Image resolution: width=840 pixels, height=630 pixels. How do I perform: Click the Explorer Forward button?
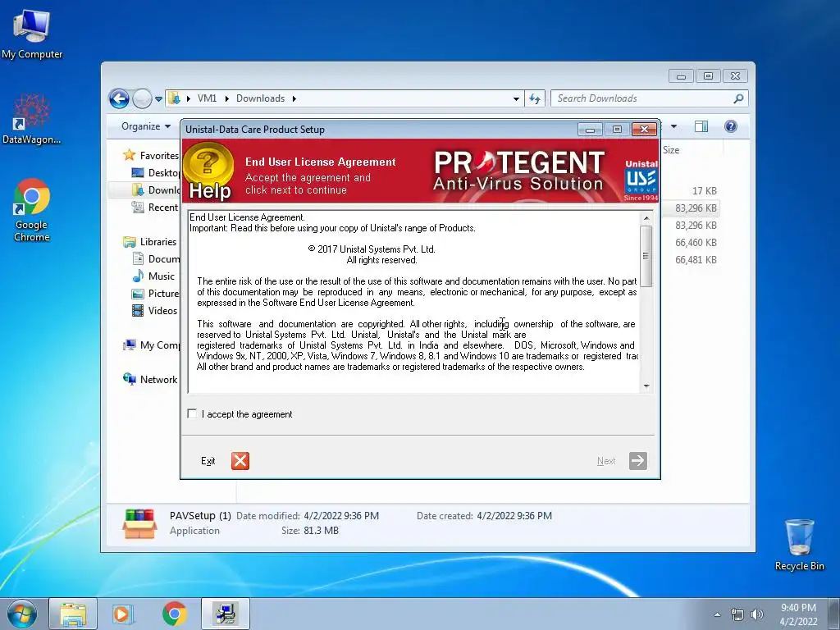(x=142, y=98)
